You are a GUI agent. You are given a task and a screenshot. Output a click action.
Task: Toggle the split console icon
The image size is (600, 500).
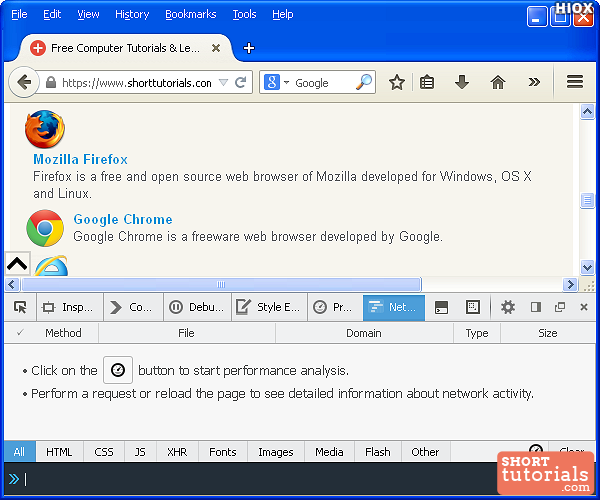coord(442,307)
